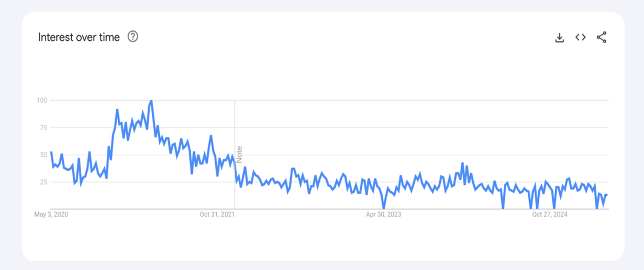The height and width of the screenshot is (270, 644).
Task: Open the embed code icon
Action: click(x=580, y=37)
